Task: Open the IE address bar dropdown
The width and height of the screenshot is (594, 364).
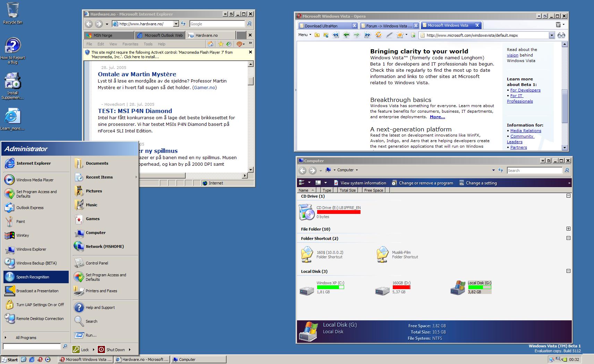Action: (x=176, y=24)
